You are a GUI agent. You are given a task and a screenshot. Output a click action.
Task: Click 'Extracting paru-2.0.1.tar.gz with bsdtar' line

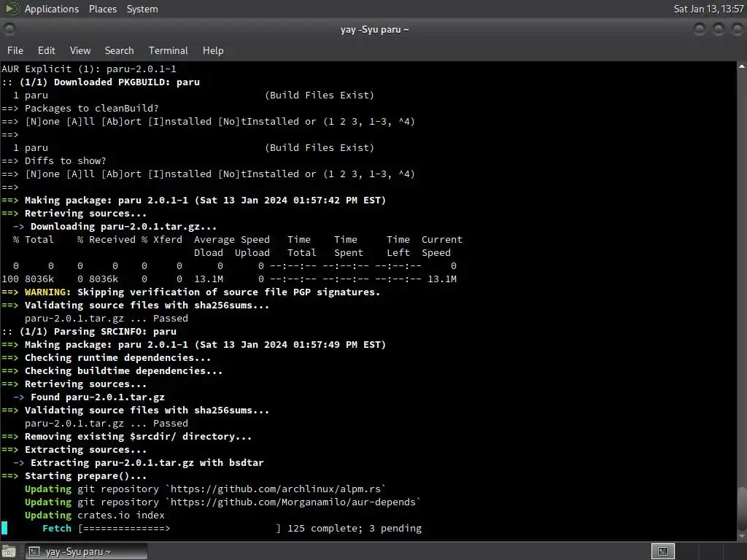pos(147,463)
